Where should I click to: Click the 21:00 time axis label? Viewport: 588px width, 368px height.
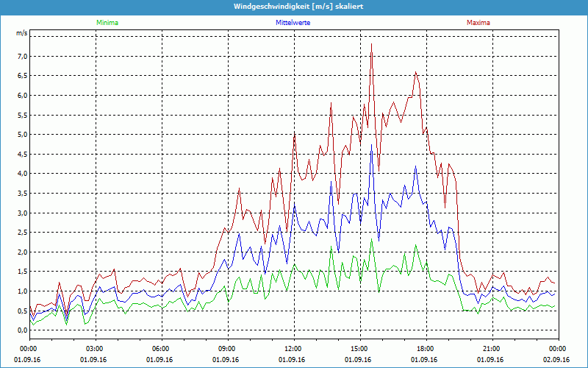point(492,349)
